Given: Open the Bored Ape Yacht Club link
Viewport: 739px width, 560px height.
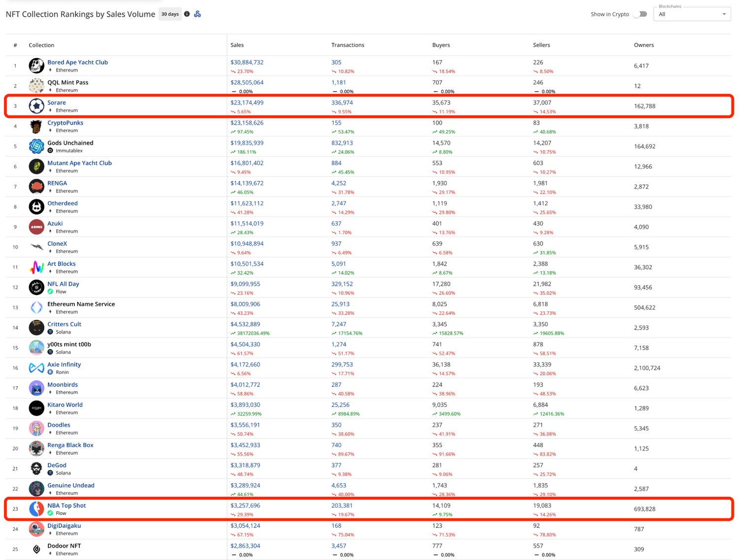Looking at the screenshot, I should click(x=77, y=62).
